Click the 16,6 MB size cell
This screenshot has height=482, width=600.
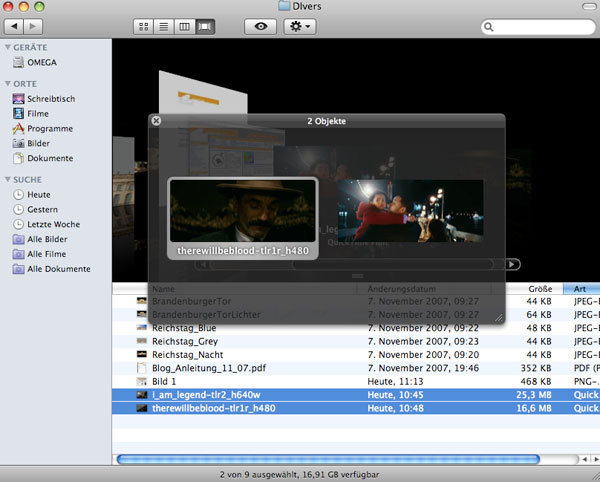[x=534, y=408]
